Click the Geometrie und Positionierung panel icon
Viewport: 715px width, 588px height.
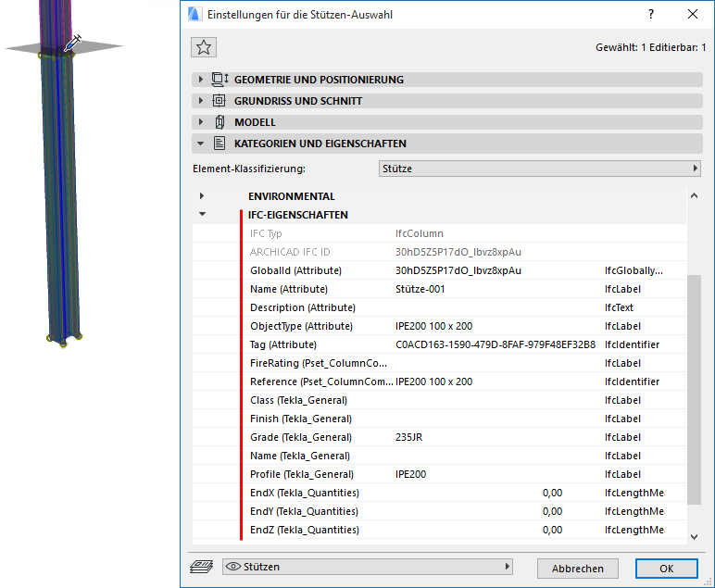click(220, 80)
